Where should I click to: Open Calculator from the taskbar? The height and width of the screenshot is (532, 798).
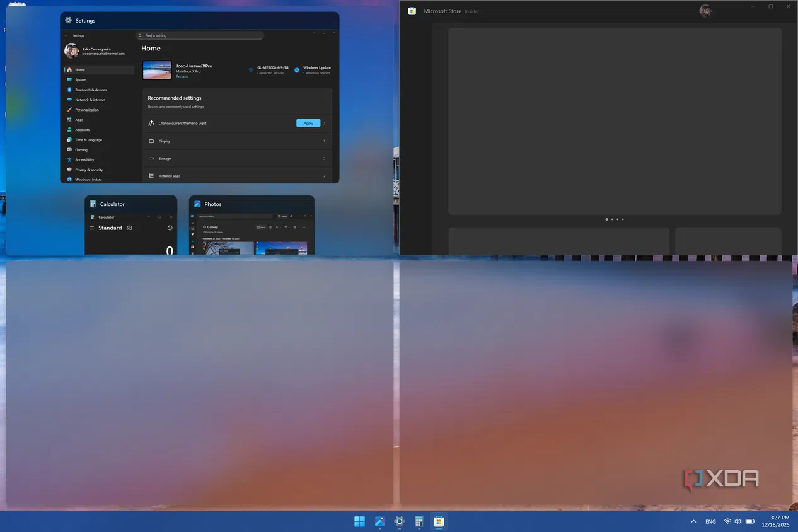point(419,521)
